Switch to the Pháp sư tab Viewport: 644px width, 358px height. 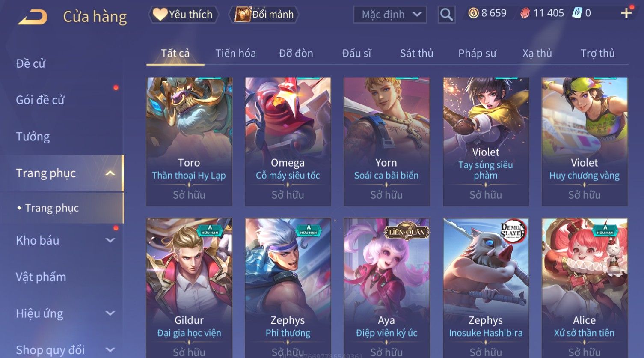point(477,53)
